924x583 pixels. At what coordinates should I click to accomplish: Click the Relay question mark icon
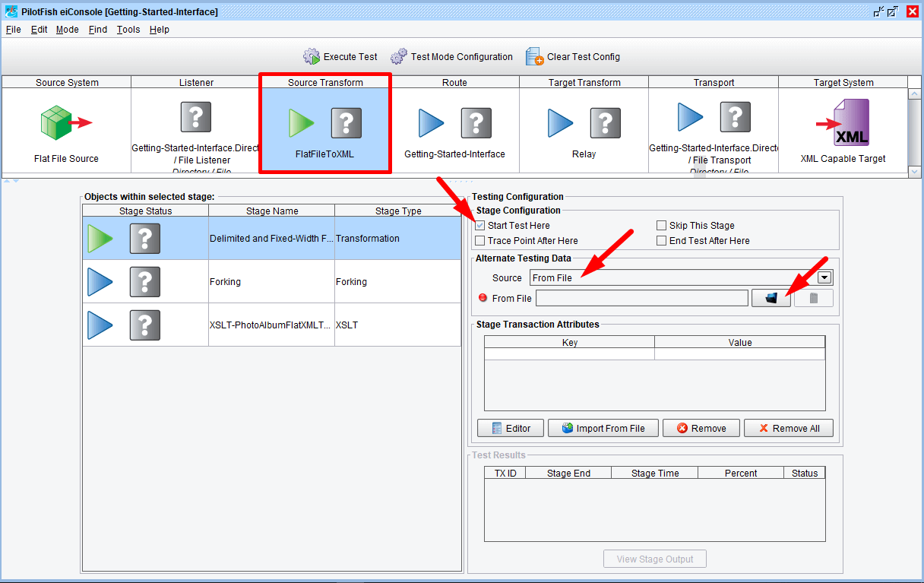606,122
